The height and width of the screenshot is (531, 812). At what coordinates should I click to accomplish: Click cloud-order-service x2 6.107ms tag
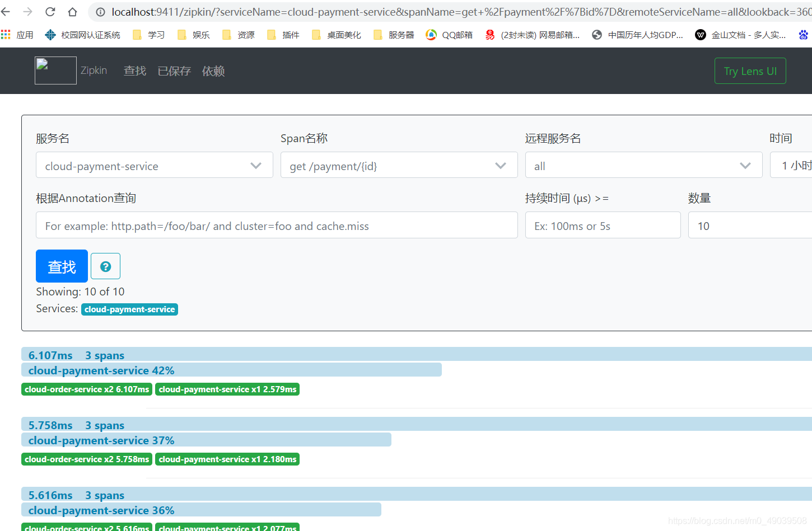87,389
